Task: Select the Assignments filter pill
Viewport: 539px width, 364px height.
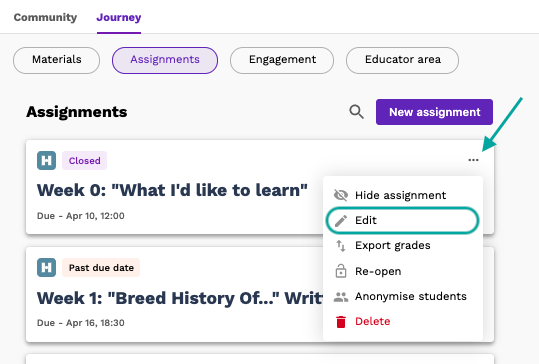Action: tap(165, 60)
